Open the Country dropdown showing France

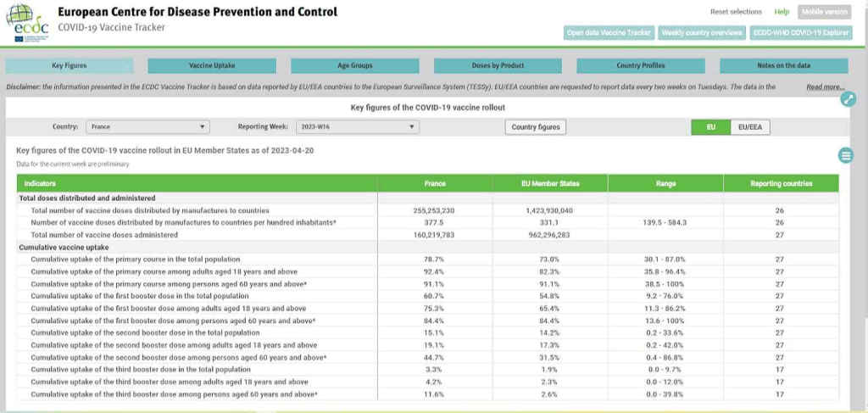coord(147,126)
